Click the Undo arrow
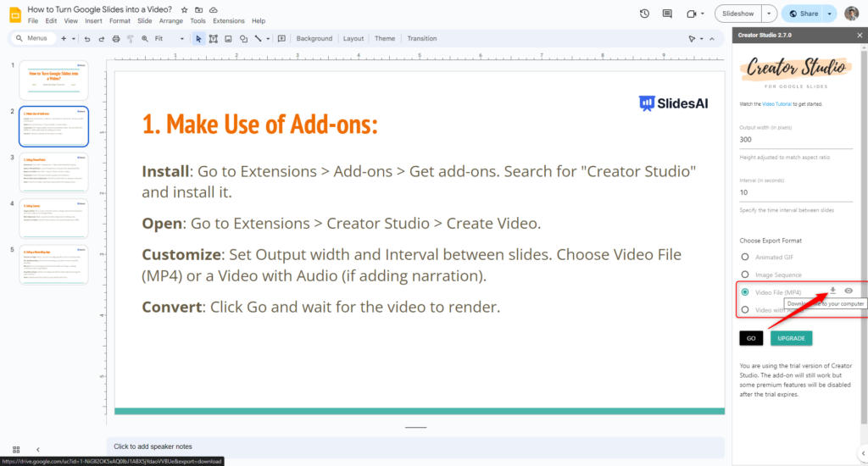Image resolution: width=868 pixels, height=466 pixels. (88, 39)
